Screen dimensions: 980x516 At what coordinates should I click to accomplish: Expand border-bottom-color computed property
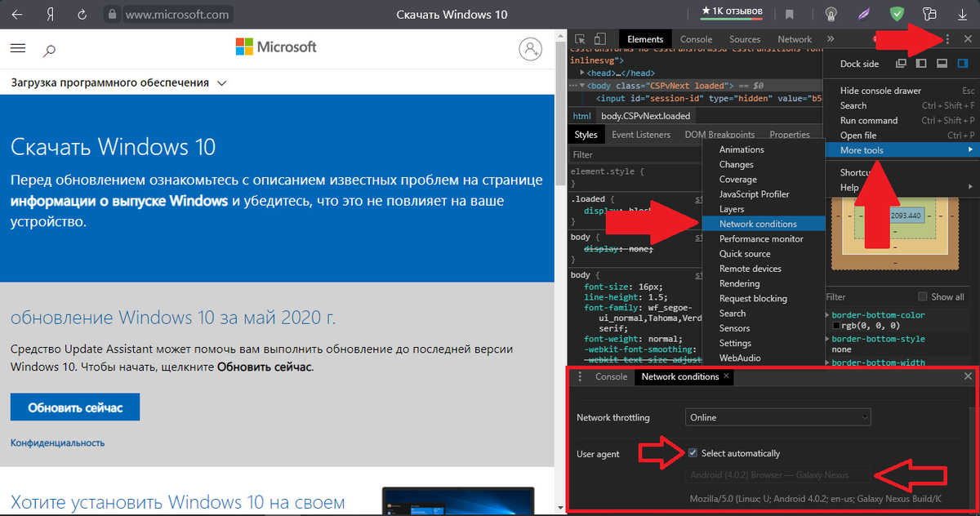[828, 315]
